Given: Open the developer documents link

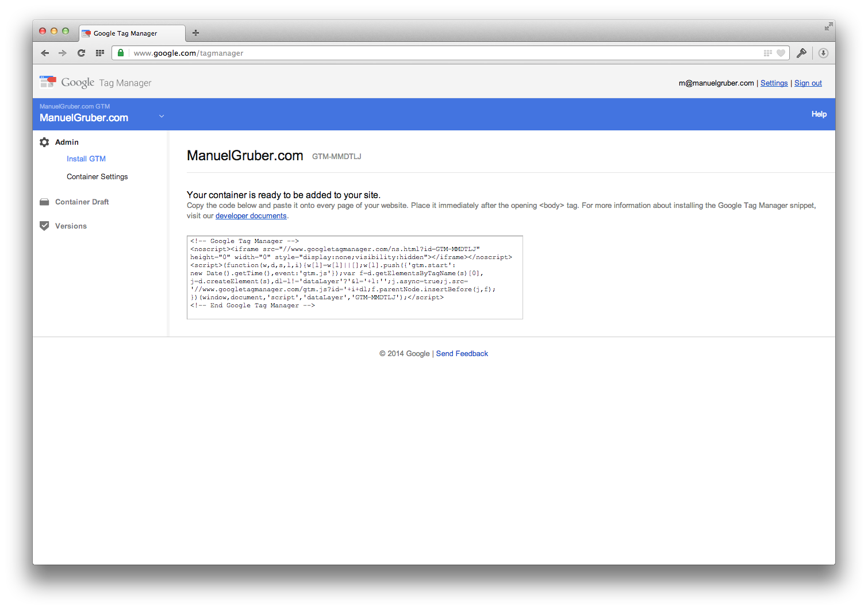Looking at the screenshot, I should tap(251, 216).
